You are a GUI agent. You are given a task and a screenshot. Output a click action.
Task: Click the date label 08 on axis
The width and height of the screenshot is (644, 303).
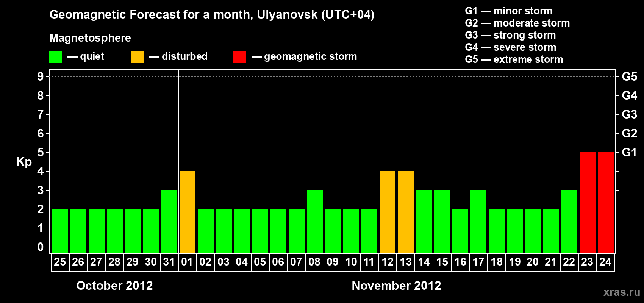(314, 262)
